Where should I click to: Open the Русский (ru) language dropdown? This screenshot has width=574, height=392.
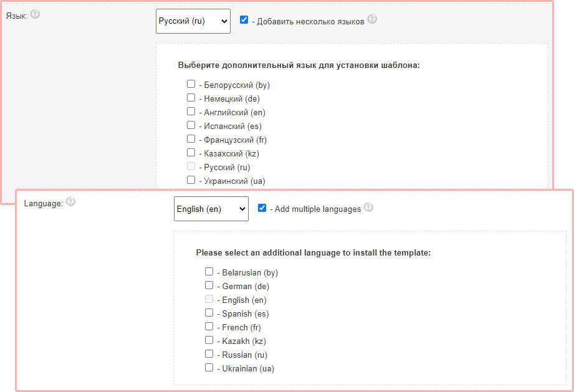point(193,21)
